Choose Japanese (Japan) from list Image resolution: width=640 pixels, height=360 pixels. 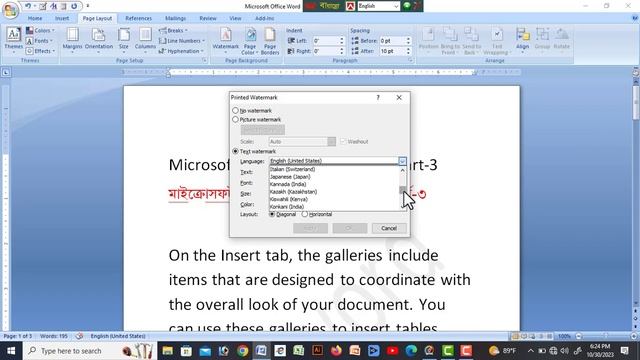coord(334,177)
